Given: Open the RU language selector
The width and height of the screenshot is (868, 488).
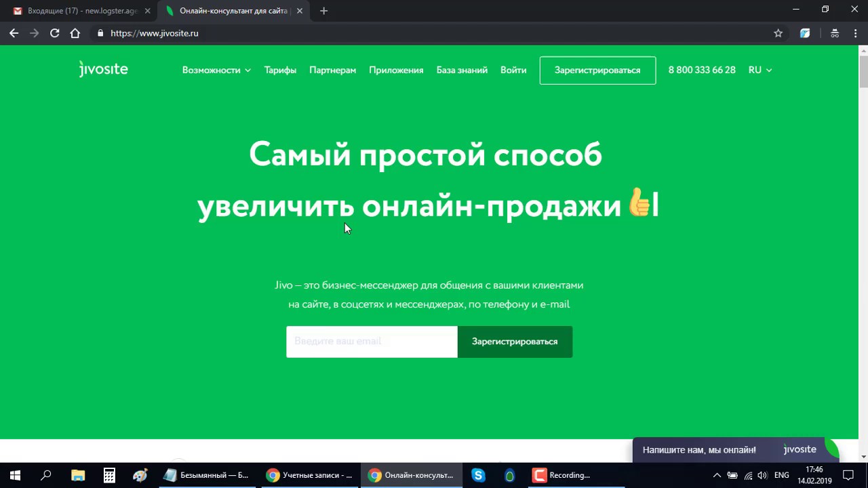Looking at the screenshot, I should (760, 70).
